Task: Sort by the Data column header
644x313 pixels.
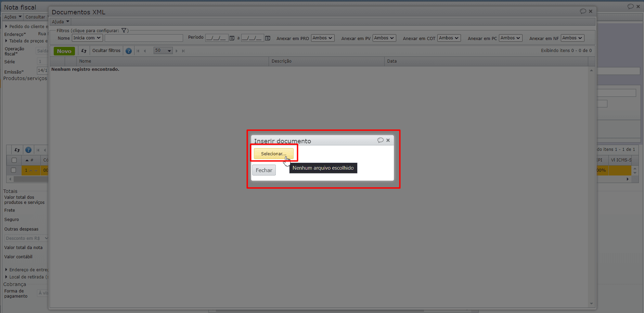Action: click(x=486, y=61)
